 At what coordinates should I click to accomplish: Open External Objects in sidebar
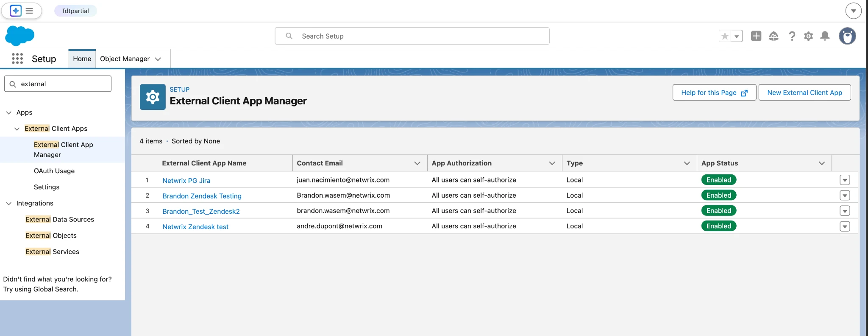tap(51, 235)
